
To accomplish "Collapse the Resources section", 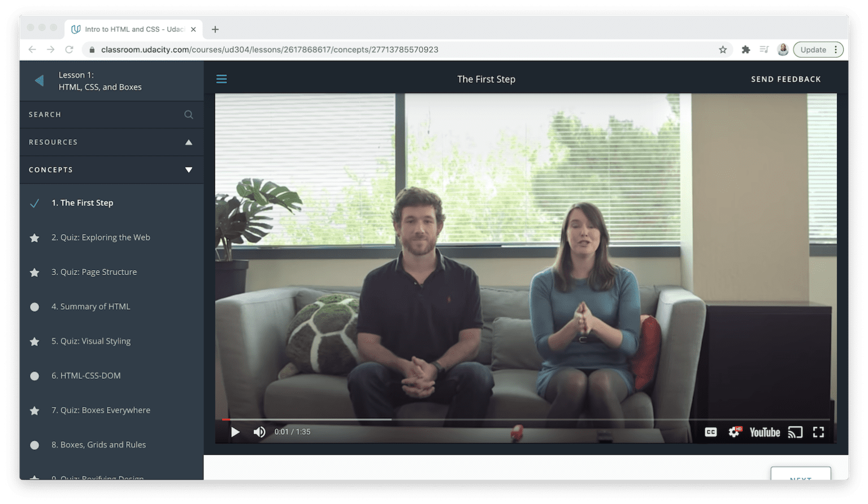I will 189,142.
